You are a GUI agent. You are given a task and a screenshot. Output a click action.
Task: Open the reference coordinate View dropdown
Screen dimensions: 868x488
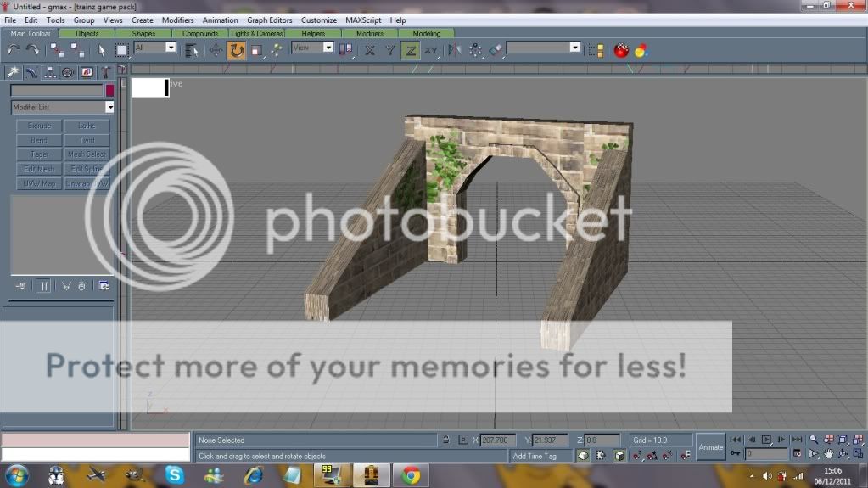point(312,48)
